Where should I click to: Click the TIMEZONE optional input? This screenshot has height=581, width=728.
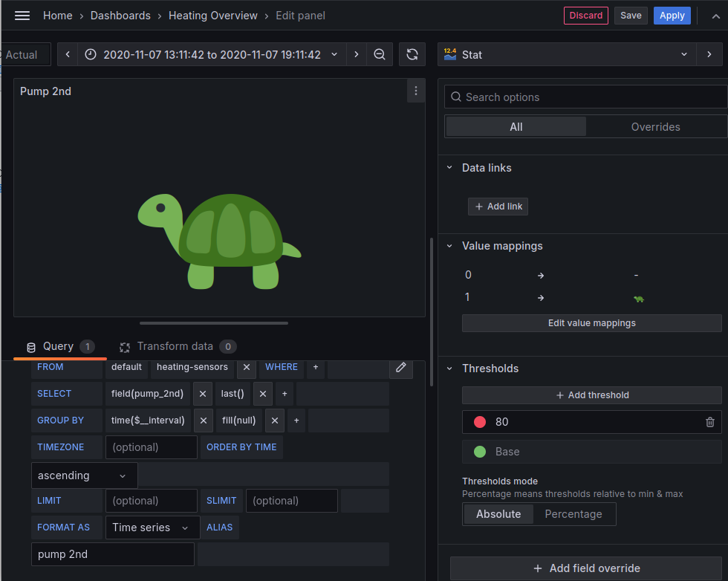coord(152,447)
